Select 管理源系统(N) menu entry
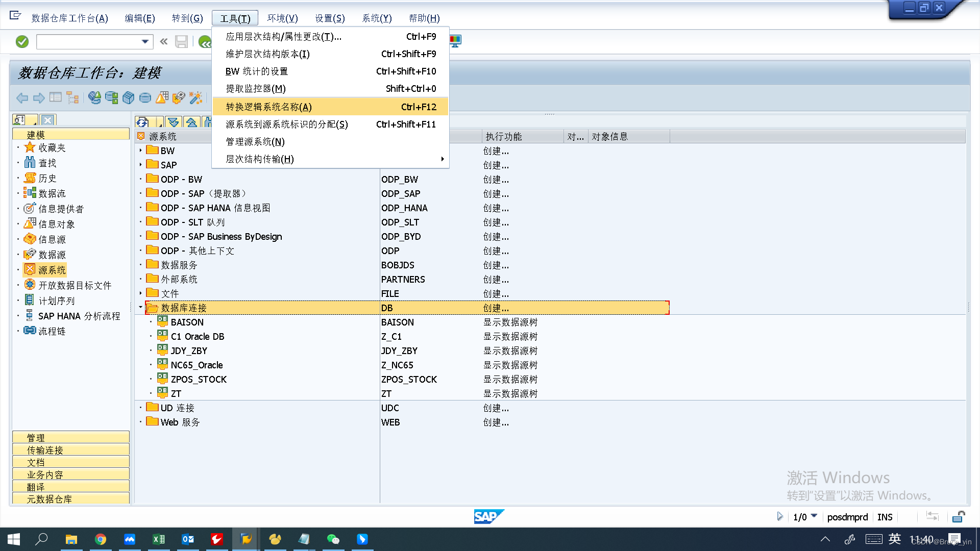The height and width of the screenshot is (551, 980). [x=255, y=142]
